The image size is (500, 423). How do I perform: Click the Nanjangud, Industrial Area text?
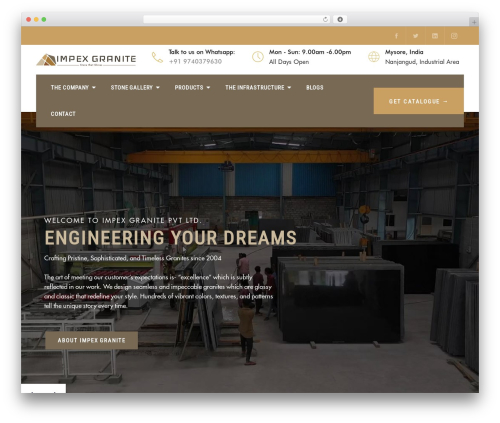tap(422, 62)
